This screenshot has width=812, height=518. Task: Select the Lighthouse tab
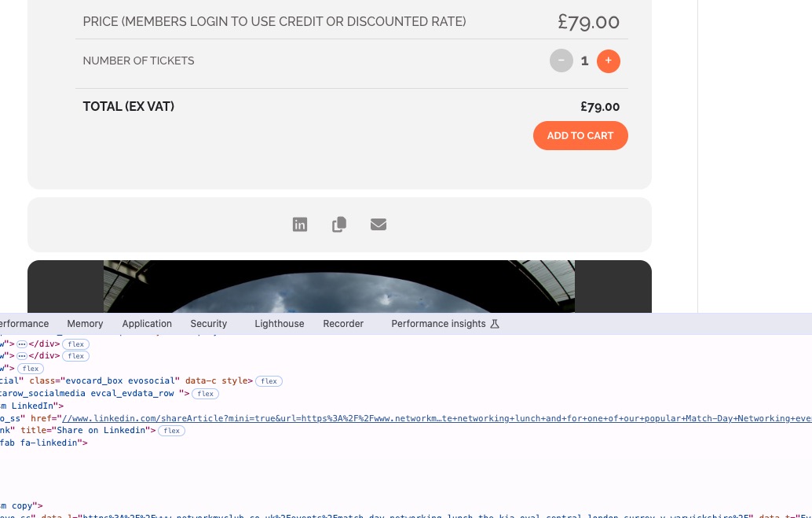pos(279,324)
